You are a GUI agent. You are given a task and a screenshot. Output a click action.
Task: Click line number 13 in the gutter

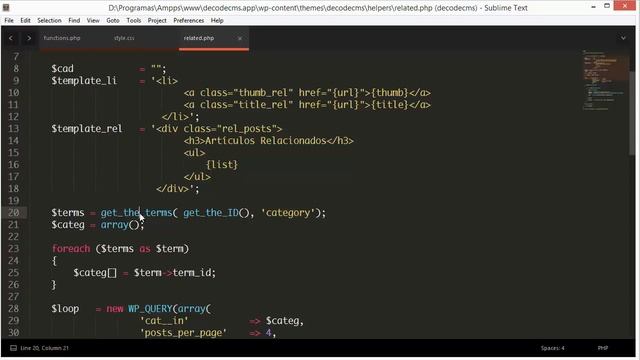(x=13, y=129)
